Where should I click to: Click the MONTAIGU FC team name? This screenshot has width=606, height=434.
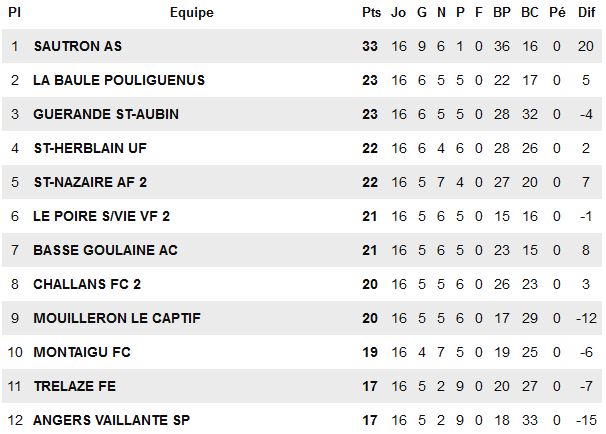pyautogui.click(x=82, y=352)
